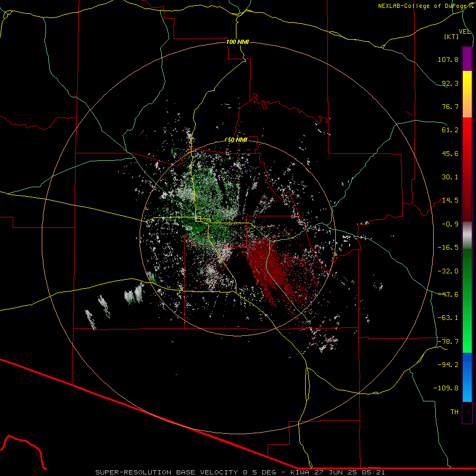476x476 pixels.
Task: Click the 14.5 value on the scale
Action: 450,200
